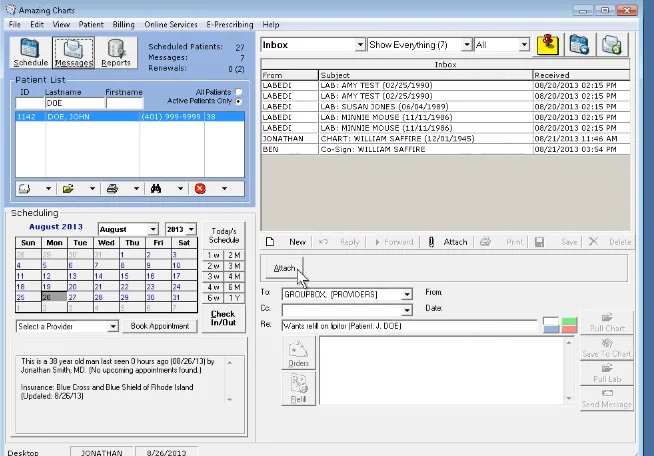Open the Inbox folder dropdown
654x456 pixels.
(360, 45)
